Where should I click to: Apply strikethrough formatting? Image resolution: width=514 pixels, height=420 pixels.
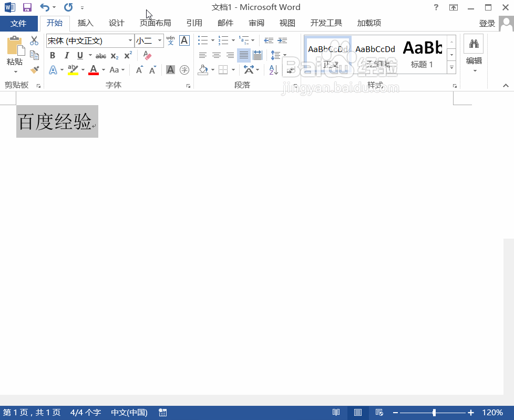tap(101, 55)
